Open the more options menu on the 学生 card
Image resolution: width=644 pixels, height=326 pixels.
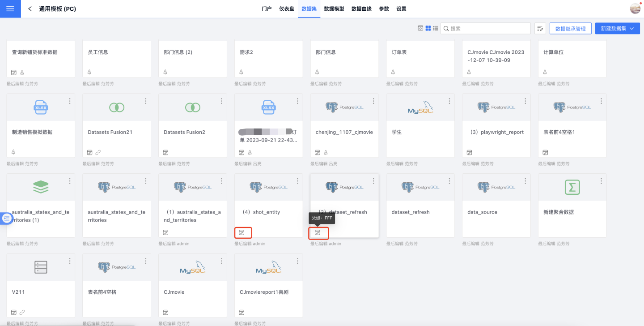pyautogui.click(x=449, y=101)
